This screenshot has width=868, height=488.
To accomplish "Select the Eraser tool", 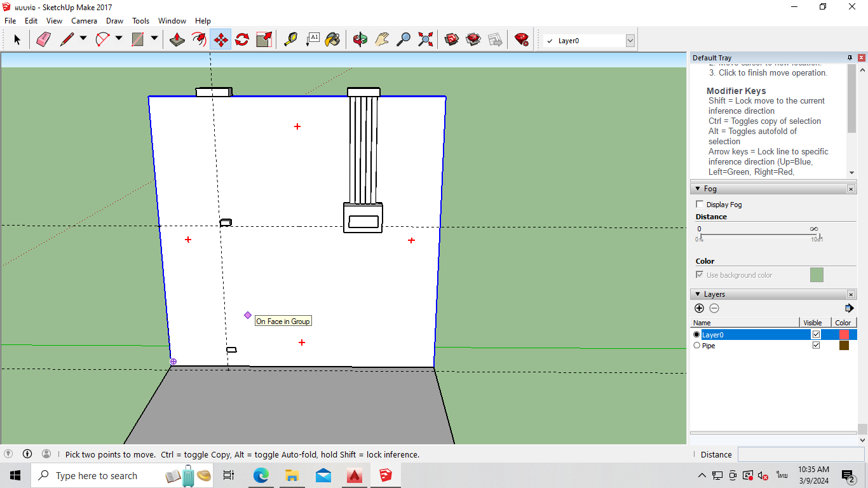I will coord(43,39).
